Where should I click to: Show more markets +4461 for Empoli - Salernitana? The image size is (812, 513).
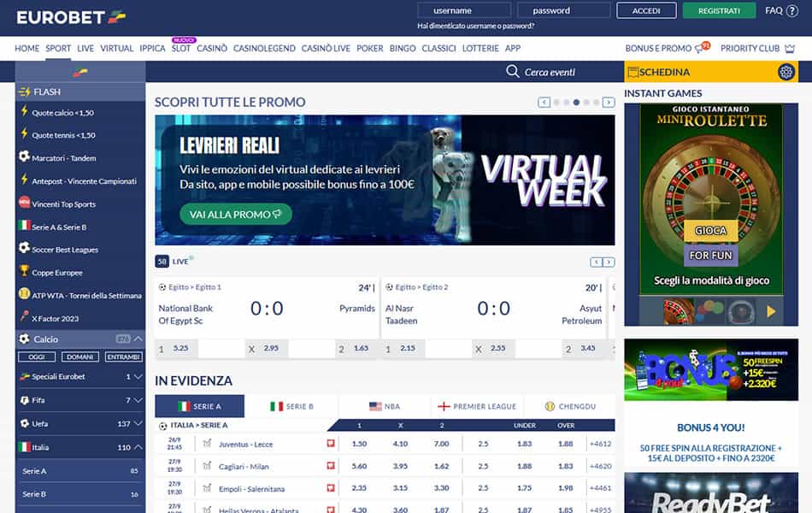coord(600,488)
